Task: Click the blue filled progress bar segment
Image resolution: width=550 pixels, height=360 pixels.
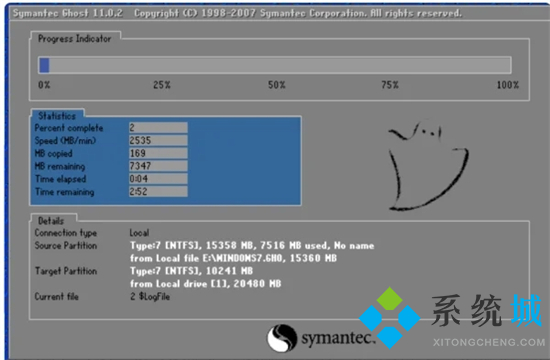Action: (44, 65)
